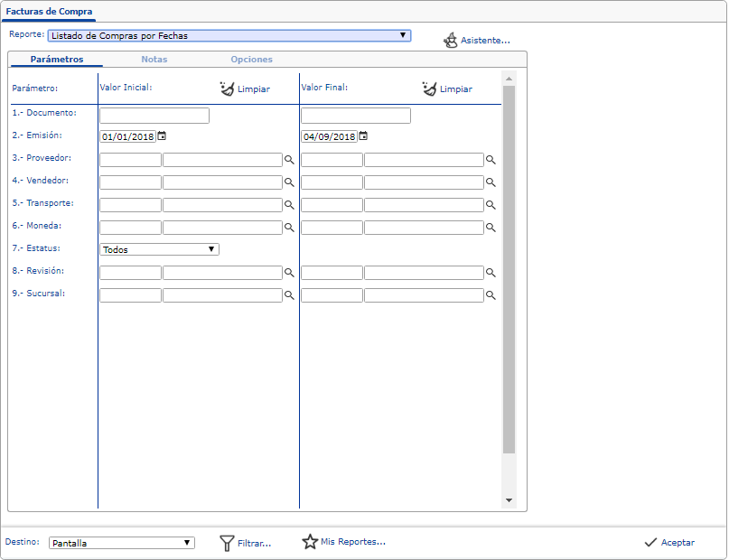
Task: Open calendar picker for final Emisión date
Action: pyautogui.click(x=363, y=136)
